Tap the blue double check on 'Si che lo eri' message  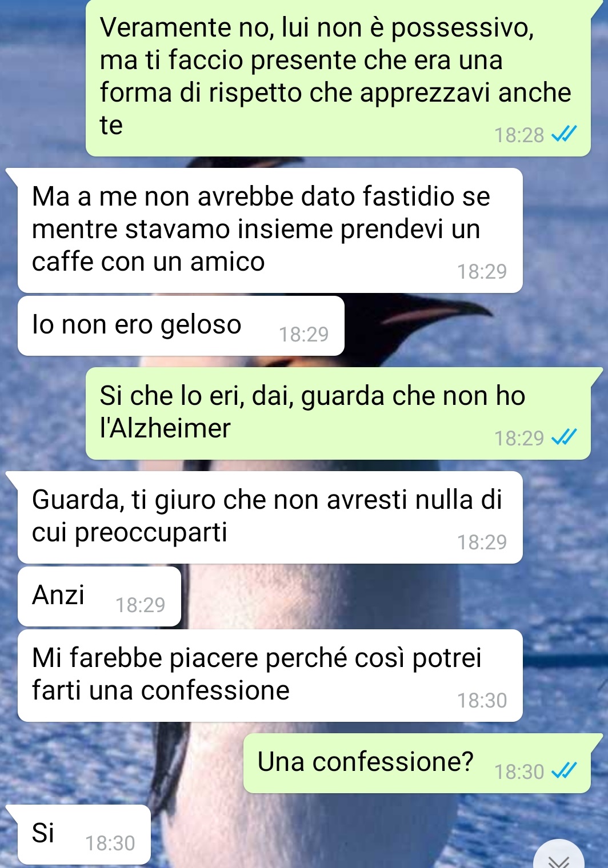pos(563,438)
